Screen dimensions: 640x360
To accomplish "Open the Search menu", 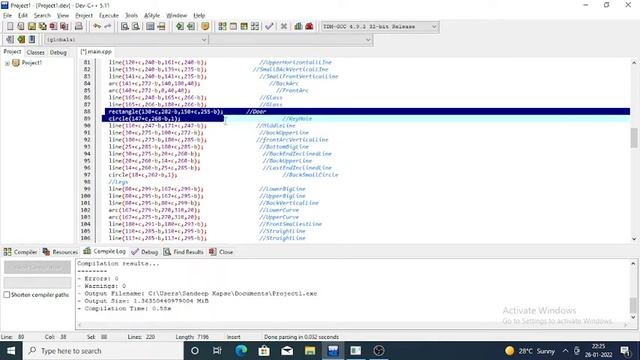I will (x=42, y=16).
